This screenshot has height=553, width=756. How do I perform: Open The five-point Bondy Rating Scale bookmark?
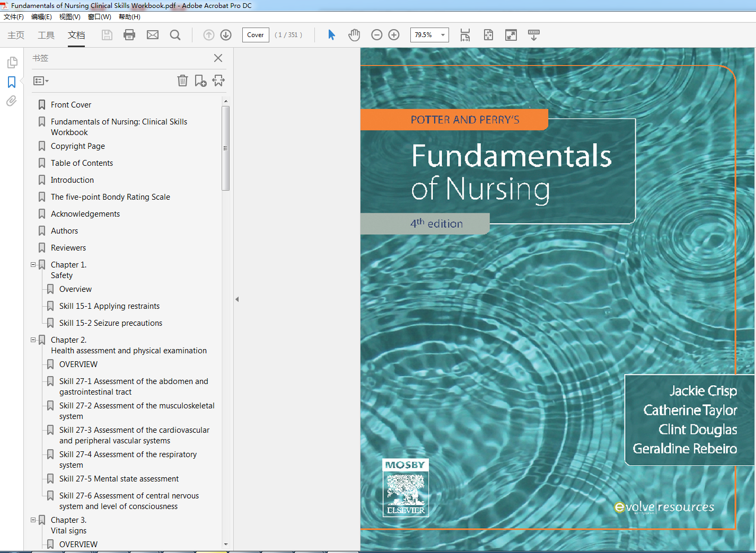click(110, 197)
